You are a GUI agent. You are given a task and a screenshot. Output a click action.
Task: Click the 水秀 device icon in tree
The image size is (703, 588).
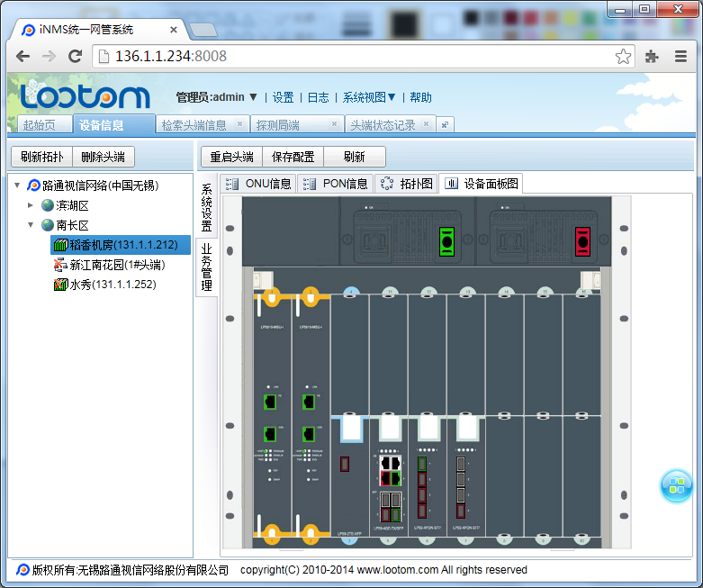[61, 285]
